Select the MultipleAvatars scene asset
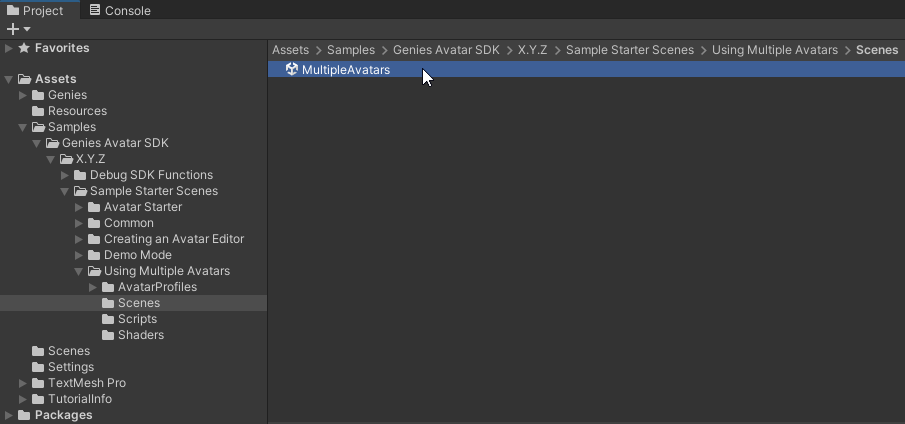 [345, 70]
